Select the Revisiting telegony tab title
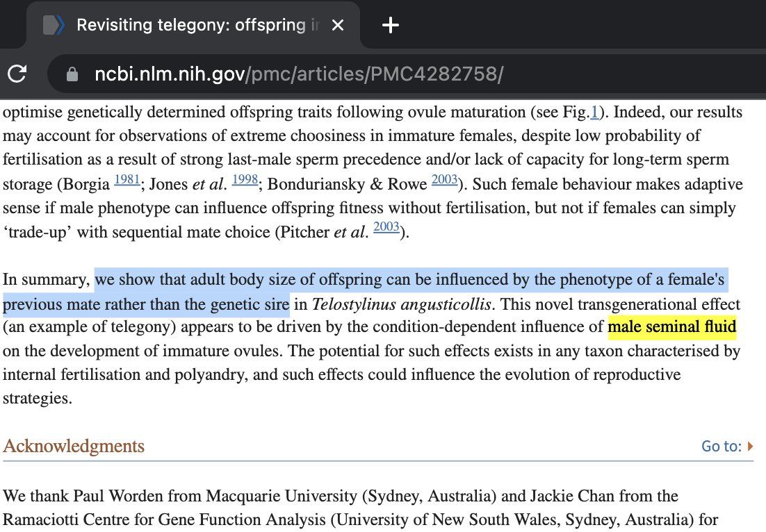Screen dimensions: 766x532 (191, 26)
